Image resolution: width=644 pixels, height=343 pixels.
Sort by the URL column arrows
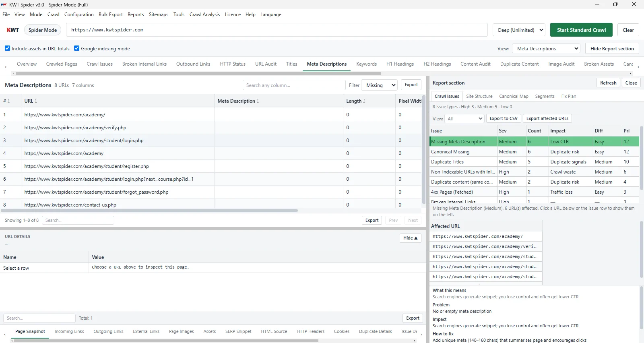pyautogui.click(x=36, y=101)
